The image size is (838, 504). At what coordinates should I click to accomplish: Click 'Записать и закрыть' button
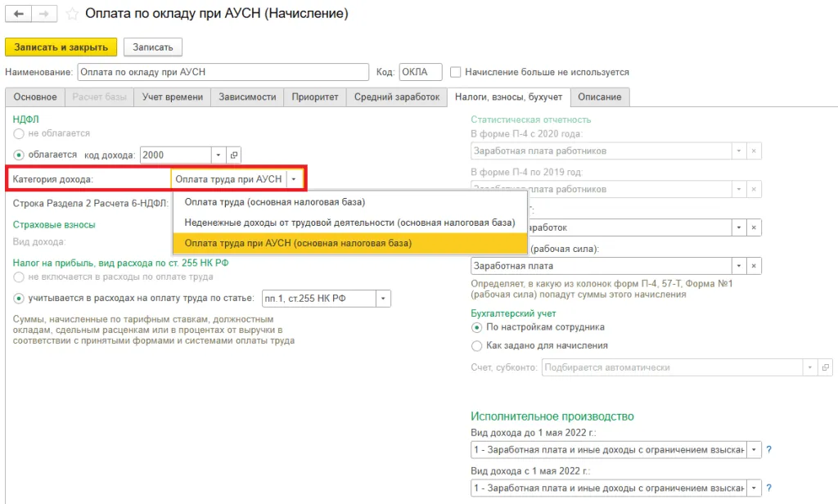point(61,47)
